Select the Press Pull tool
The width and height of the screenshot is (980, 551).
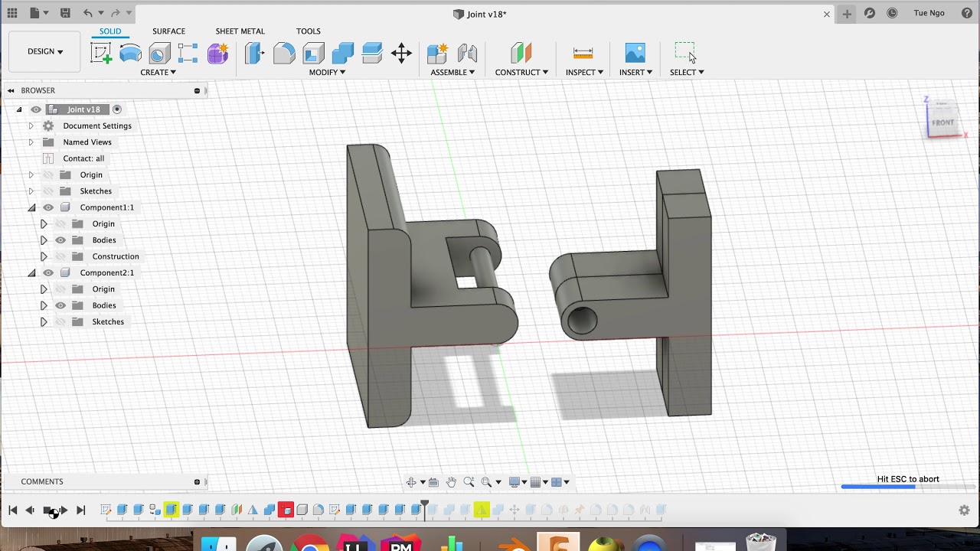(x=254, y=53)
